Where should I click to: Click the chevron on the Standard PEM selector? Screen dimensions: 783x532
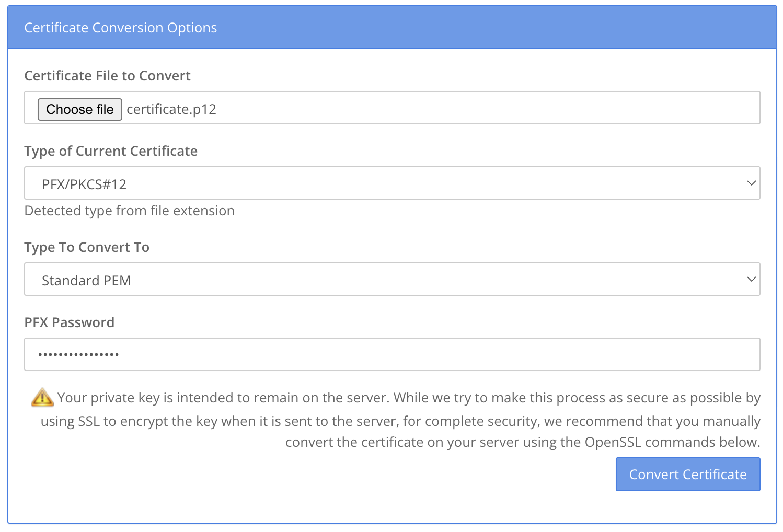coord(751,279)
